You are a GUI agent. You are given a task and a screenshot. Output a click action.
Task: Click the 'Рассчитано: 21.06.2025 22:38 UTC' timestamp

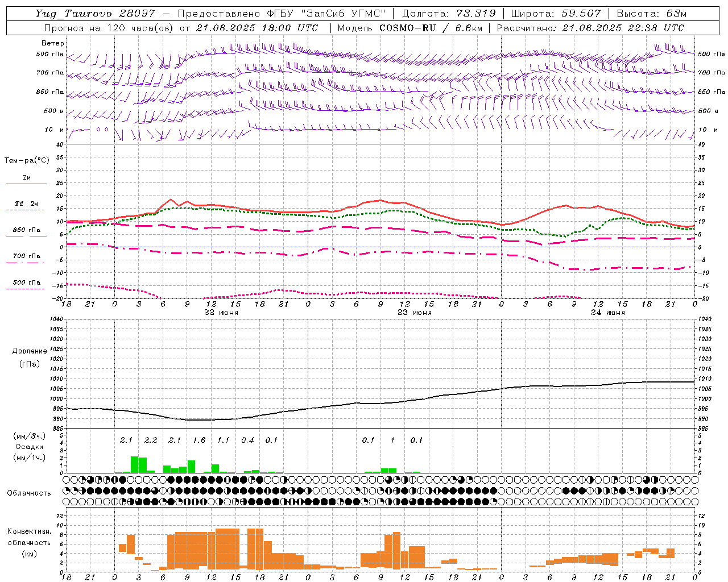(590, 28)
